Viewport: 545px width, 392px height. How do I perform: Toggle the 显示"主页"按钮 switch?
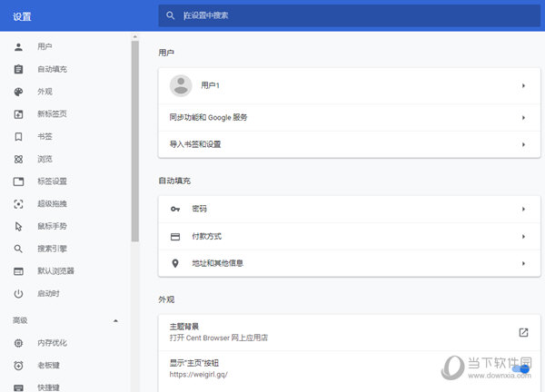coord(520,368)
